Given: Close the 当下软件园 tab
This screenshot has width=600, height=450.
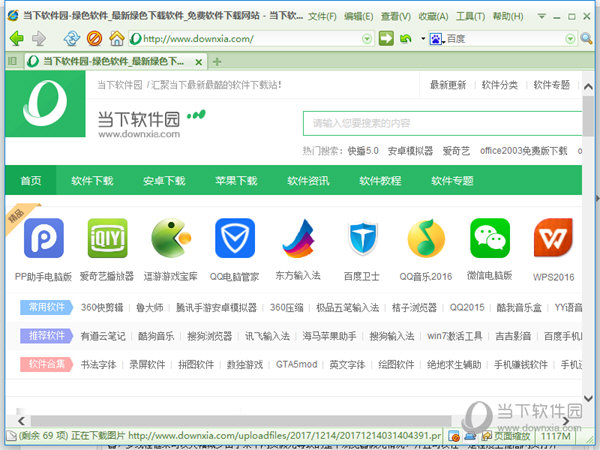Looking at the screenshot, I should 199,62.
